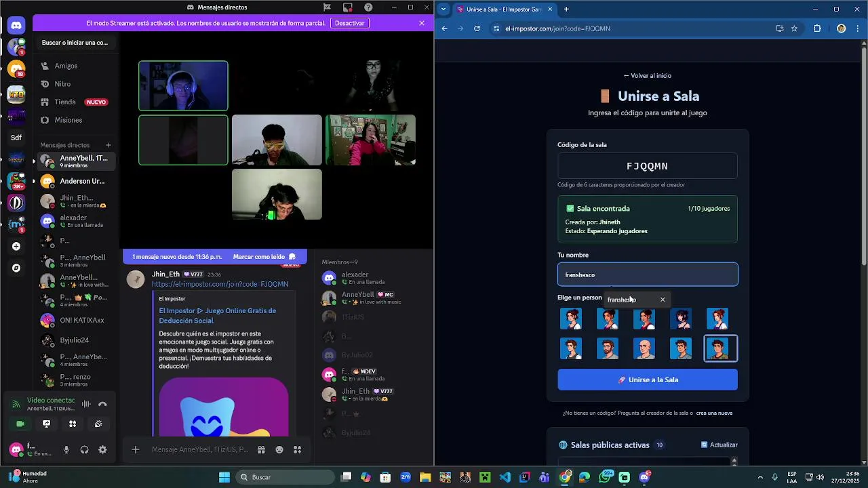Viewport: 868px width, 488px height.
Task: Open Misiones in Discord sidebar
Action: [75, 120]
